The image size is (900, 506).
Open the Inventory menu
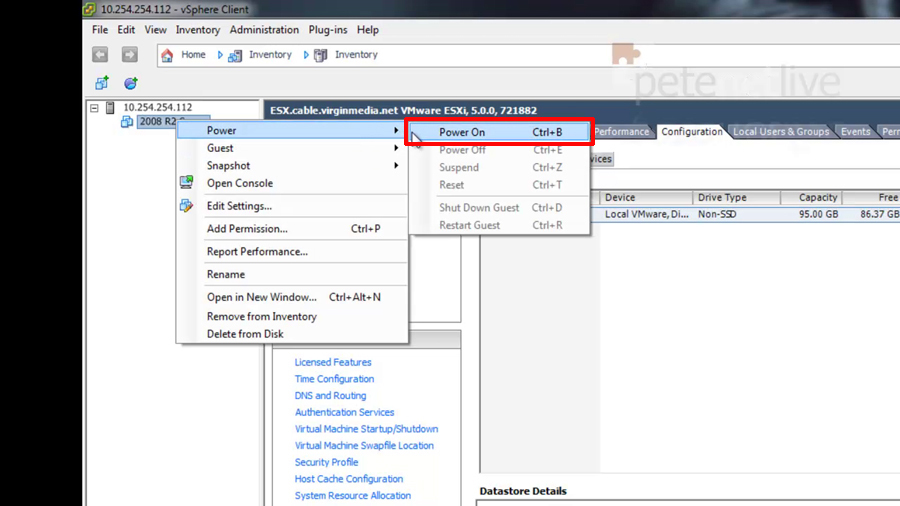pyautogui.click(x=197, y=30)
